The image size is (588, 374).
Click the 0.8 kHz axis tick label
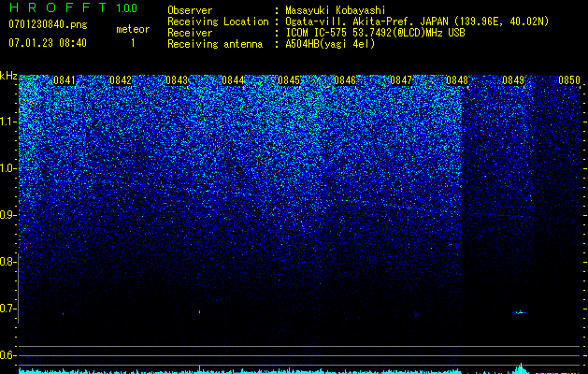7,262
